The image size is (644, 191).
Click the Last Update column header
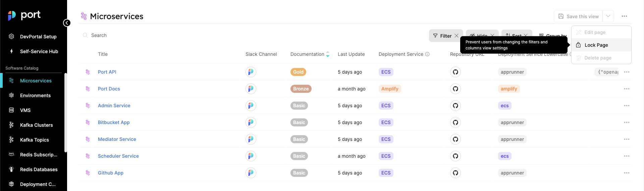(x=351, y=54)
